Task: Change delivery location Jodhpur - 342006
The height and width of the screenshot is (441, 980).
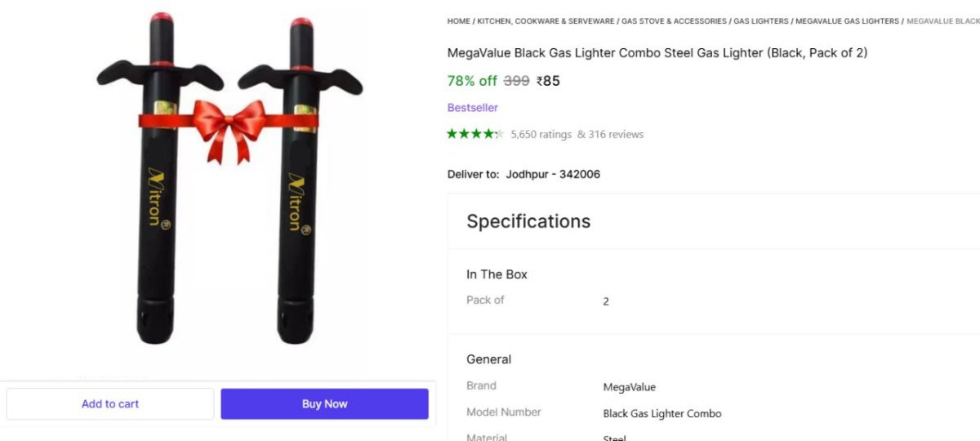Action: (x=553, y=174)
